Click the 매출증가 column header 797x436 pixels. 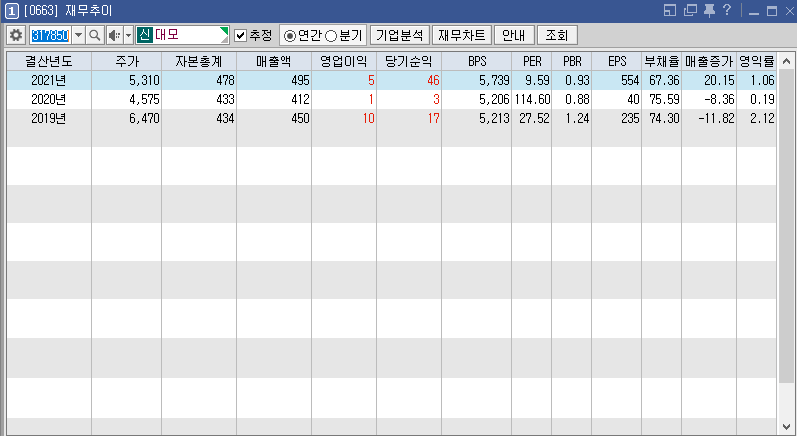click(709, 61)
